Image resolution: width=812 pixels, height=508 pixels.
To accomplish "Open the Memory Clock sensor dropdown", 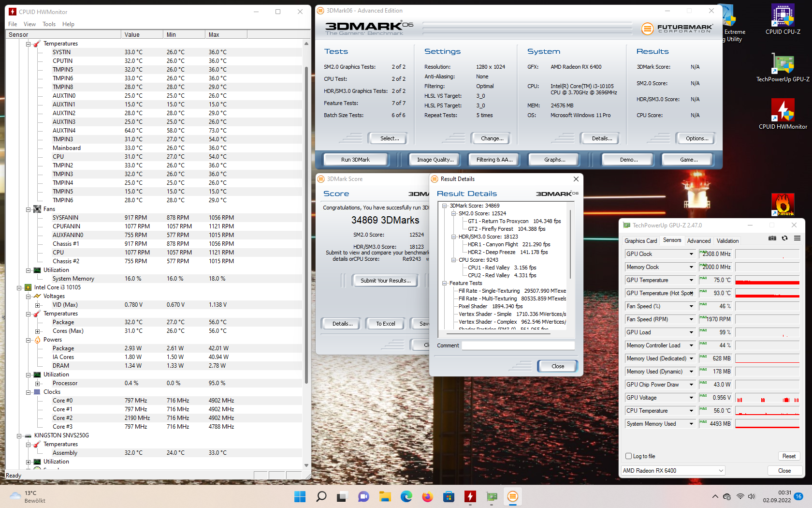I will 691,267.
